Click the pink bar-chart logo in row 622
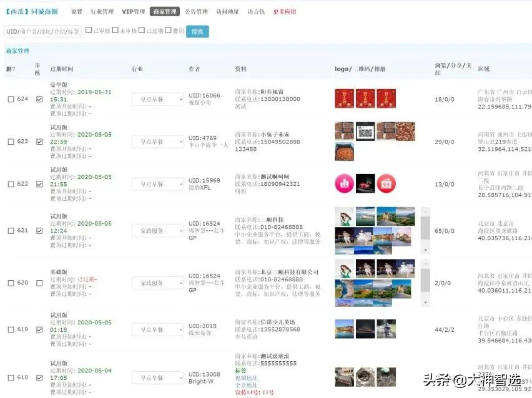 click(344, 183)
